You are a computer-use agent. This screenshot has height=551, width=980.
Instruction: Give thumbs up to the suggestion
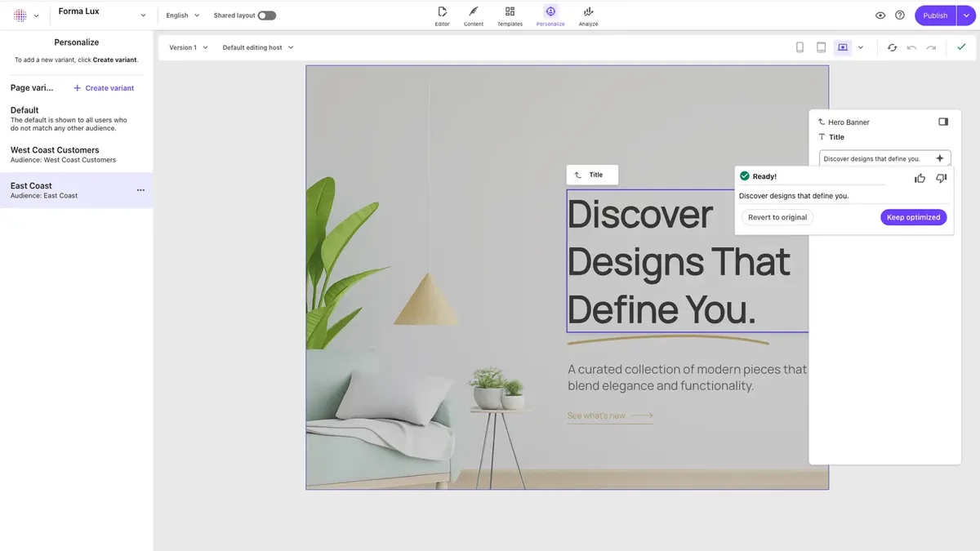click(x=920, y=178)
